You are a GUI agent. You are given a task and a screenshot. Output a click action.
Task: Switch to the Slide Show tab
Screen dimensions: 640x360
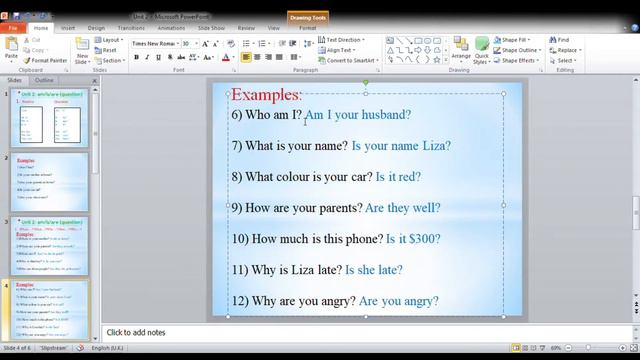(x=211, y=28)
